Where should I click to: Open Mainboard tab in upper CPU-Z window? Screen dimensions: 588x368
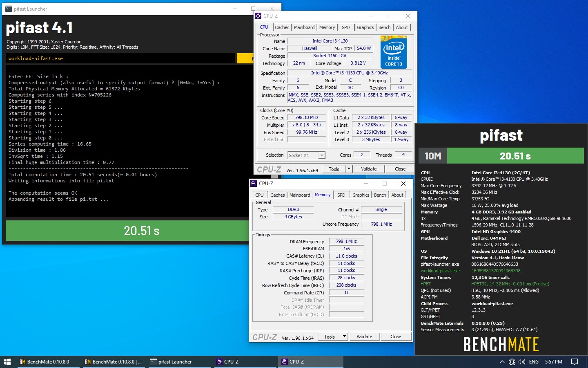[x=304, y=27]
